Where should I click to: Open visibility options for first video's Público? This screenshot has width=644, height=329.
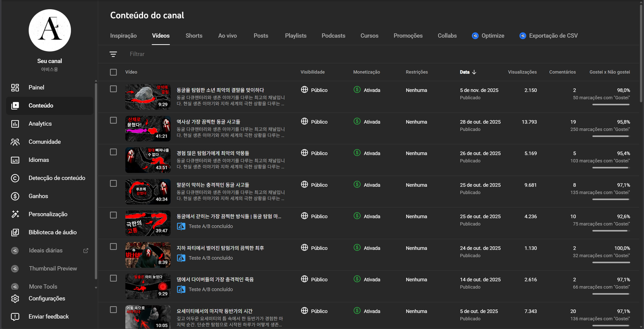coord(314,90)
